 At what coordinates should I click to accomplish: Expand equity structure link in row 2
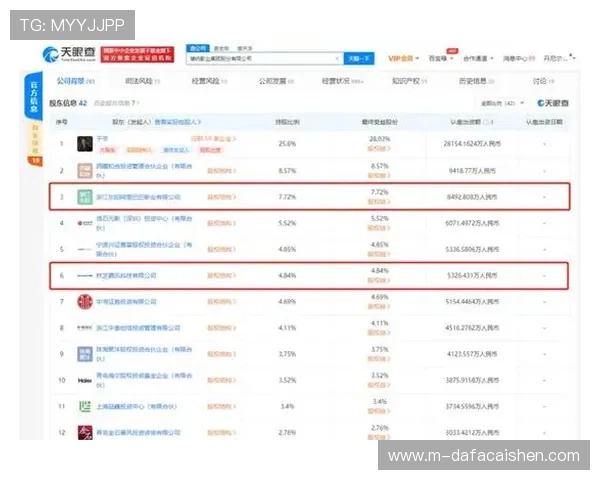pos(221,171)
